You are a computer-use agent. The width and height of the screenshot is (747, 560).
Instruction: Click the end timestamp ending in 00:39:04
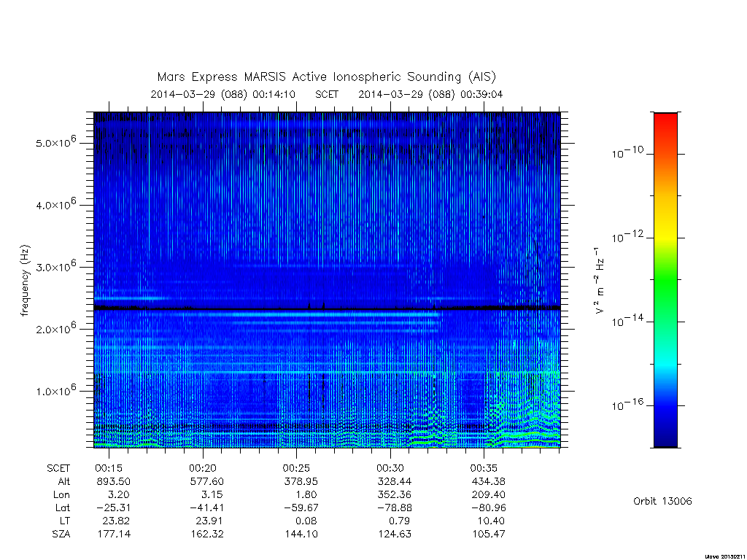click(x=430, y=94)
